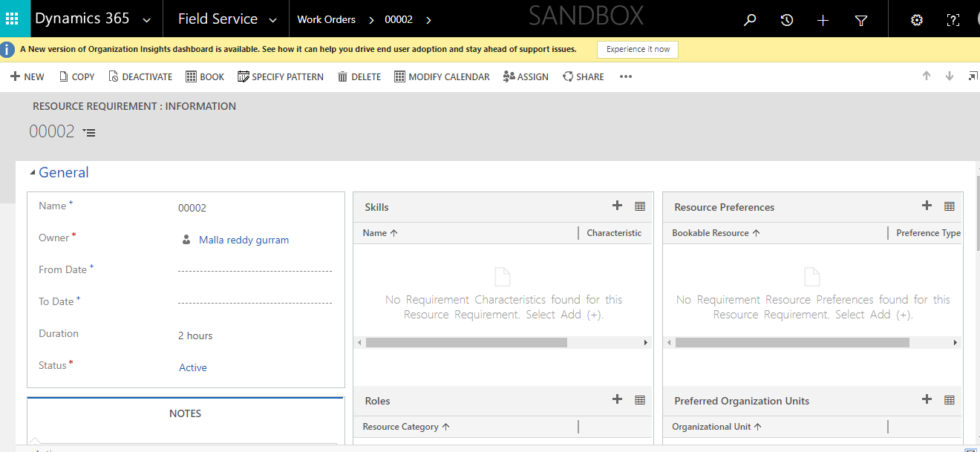Click the Skills grid horizontal scrollbar
980x452 pixels.
click(x=466, y=343)
